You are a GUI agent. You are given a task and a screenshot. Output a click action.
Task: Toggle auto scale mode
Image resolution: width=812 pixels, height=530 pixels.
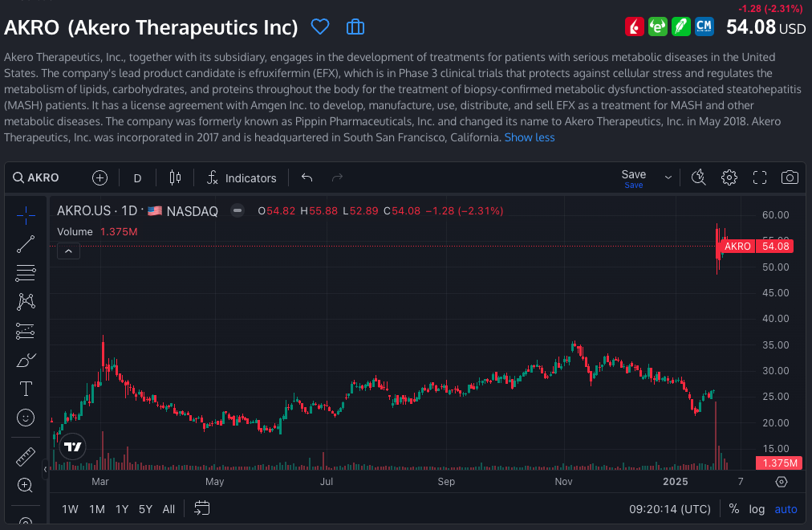click(786, 509)
